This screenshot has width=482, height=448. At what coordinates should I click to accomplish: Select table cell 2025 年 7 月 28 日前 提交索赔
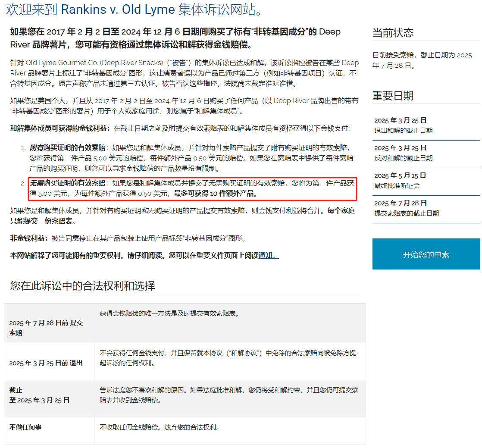click(49, 323)
